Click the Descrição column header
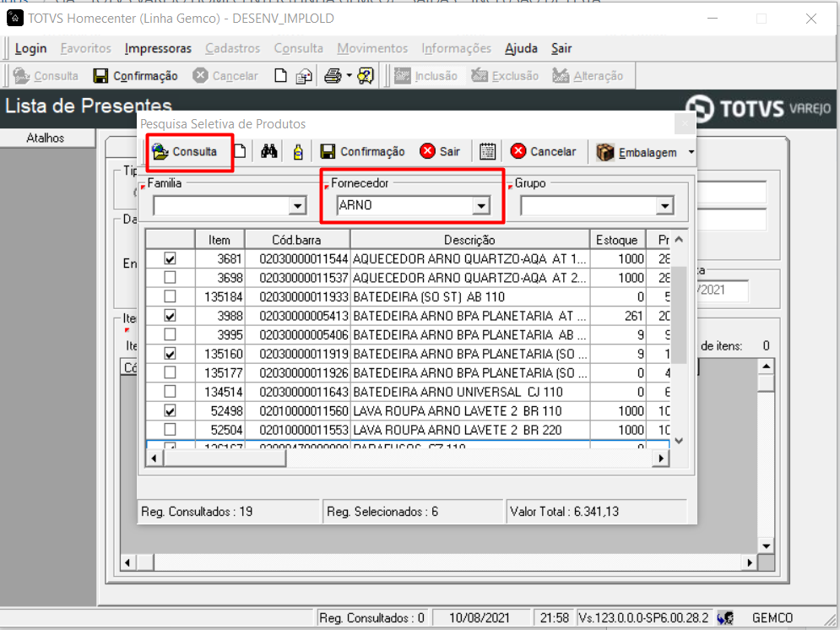Image resolution: width=840 pixels, height=630 pixels. (x=469, y=240)
